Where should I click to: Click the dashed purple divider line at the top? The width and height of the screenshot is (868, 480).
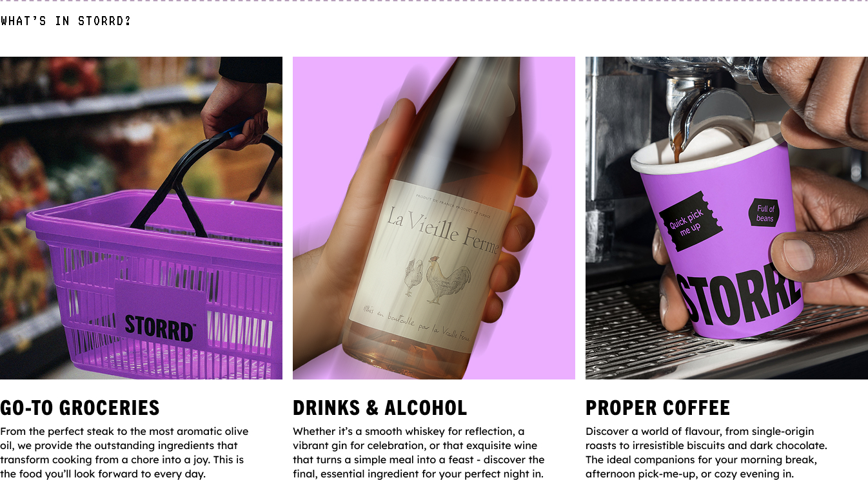[x=434, y=1]
